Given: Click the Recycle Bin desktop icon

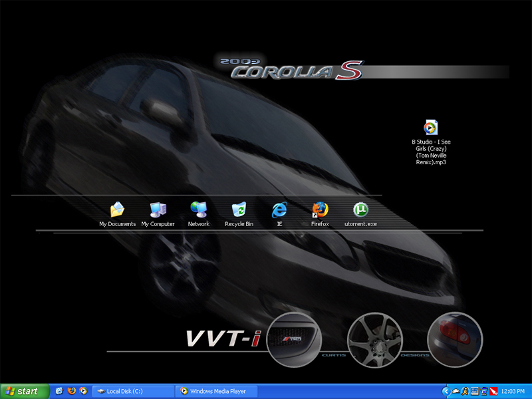Looking at the screenshot, I should pos(239,209).
